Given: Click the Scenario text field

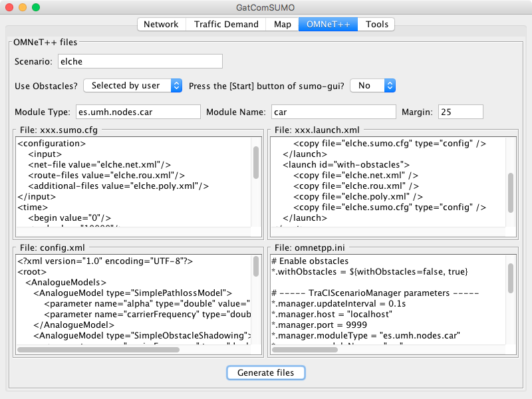Looking at the screenshot, I should 139,61.
